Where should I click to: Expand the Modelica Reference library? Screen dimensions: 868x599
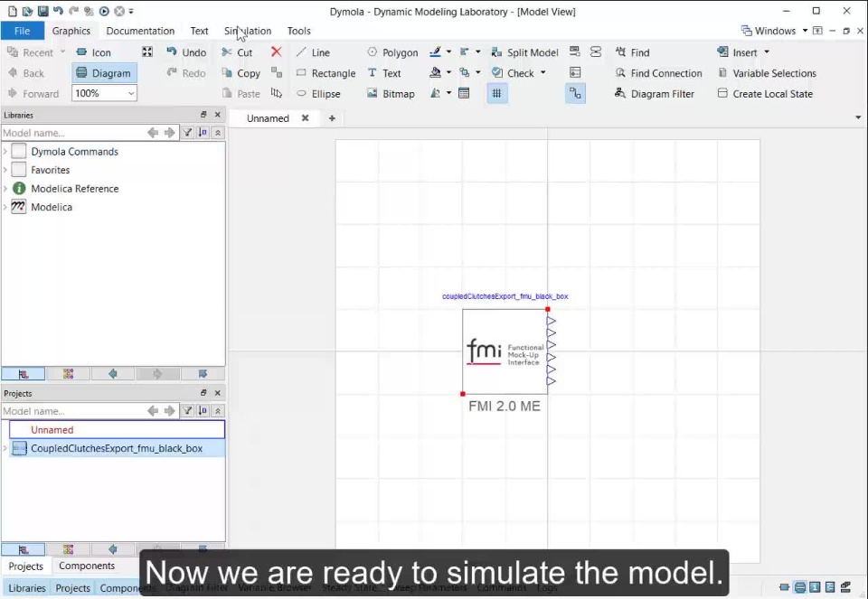coord(5,189)
